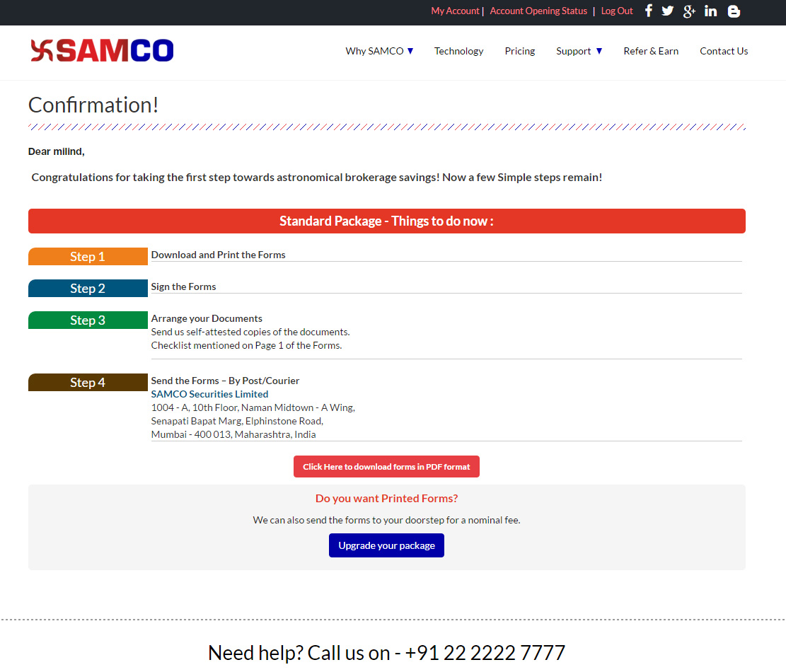The width and height of the screenshot is (786, 672).
Task: Click 'Mumbai - 400 013, Maharashtra, India' text
Action: coord(233,434)
